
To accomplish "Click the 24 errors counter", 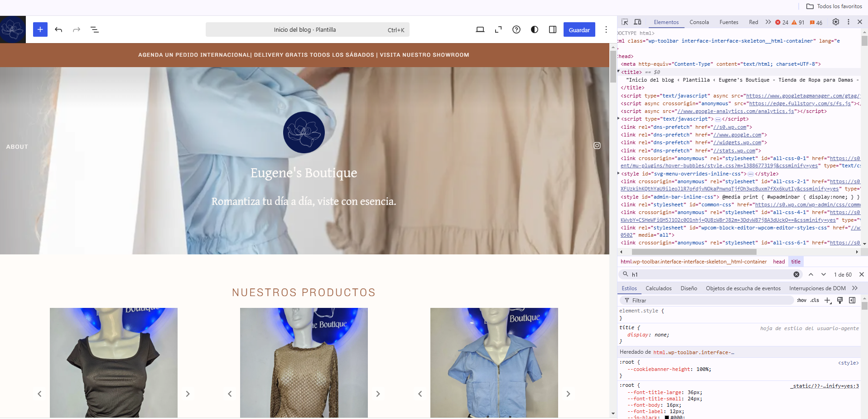I will tap(782, 22).
